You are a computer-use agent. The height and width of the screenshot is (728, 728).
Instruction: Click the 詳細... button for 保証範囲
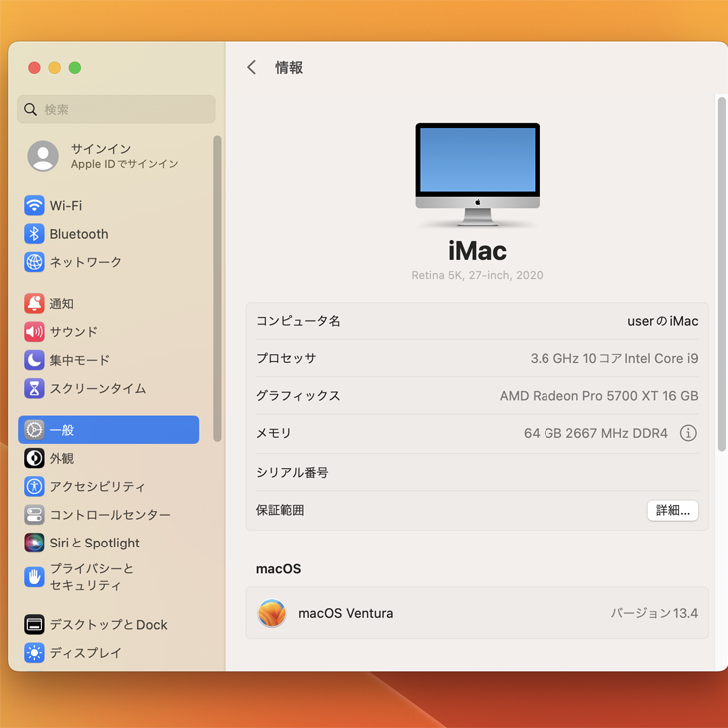tap(672, 510)
